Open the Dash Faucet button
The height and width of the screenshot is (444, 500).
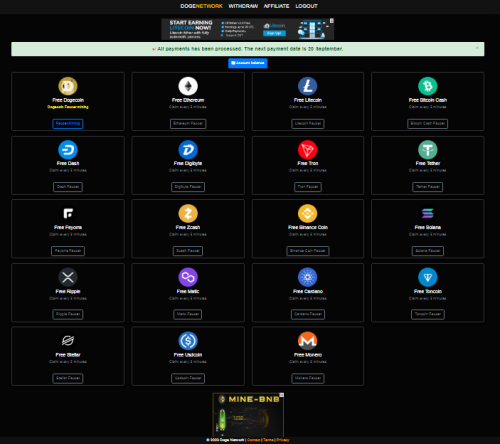pyautogui.click(x=68, y=187)
